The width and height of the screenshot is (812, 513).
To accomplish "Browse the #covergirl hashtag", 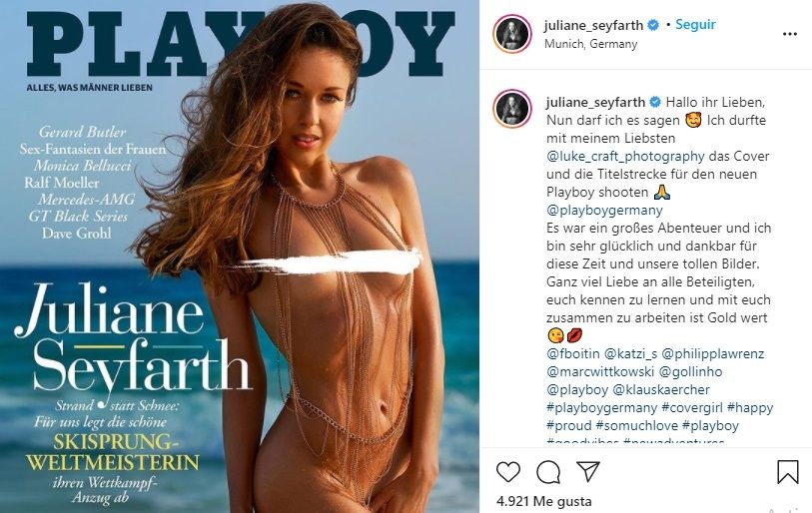I will coord(692,407).
